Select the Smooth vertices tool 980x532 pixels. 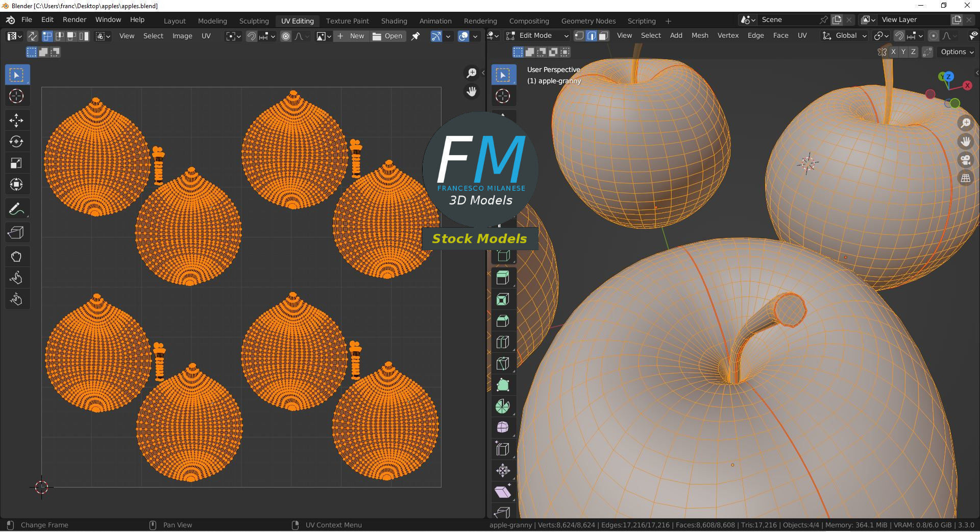tap(503, 428)
